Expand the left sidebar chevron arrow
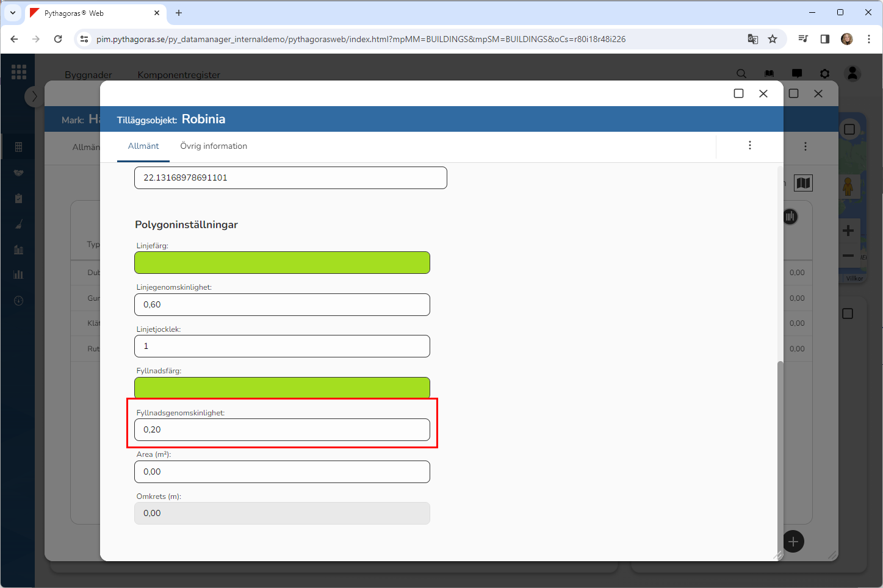 tap(34, 96)
